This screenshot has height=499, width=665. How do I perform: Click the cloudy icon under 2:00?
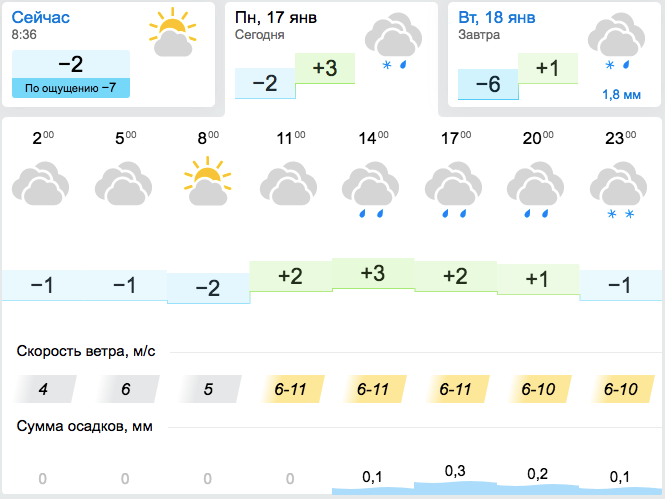tap(42, 185)
